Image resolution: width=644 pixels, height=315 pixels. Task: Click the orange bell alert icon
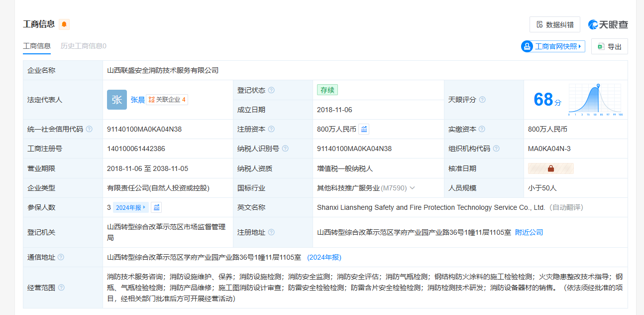coord(64,24)
